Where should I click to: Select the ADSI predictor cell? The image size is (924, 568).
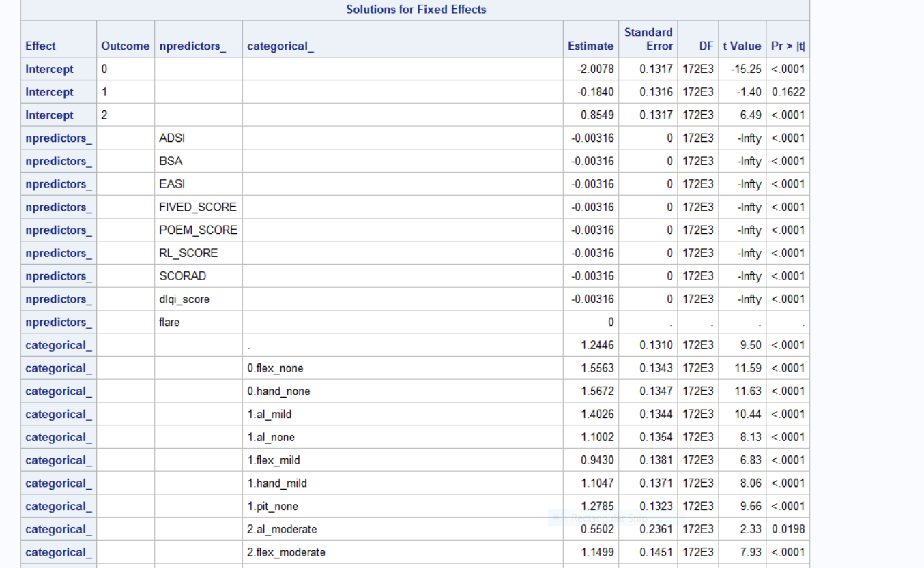coord(172,138)
